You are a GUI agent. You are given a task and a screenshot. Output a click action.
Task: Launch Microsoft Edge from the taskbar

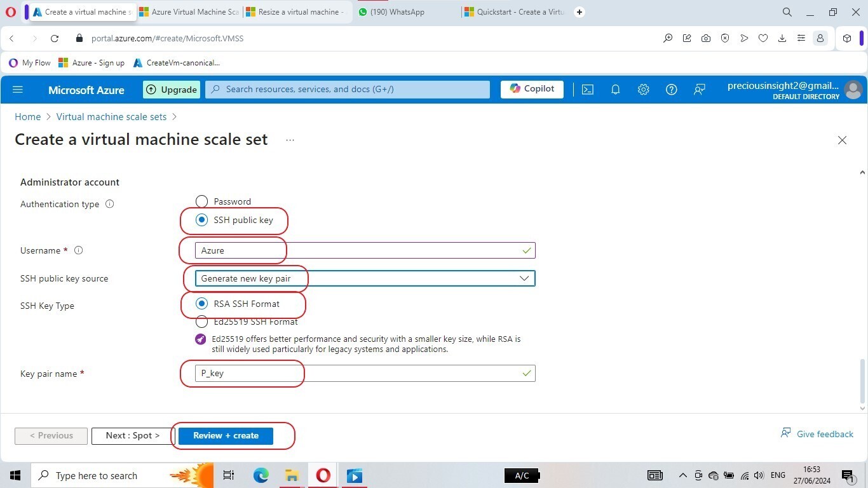(x=261, y=475)
